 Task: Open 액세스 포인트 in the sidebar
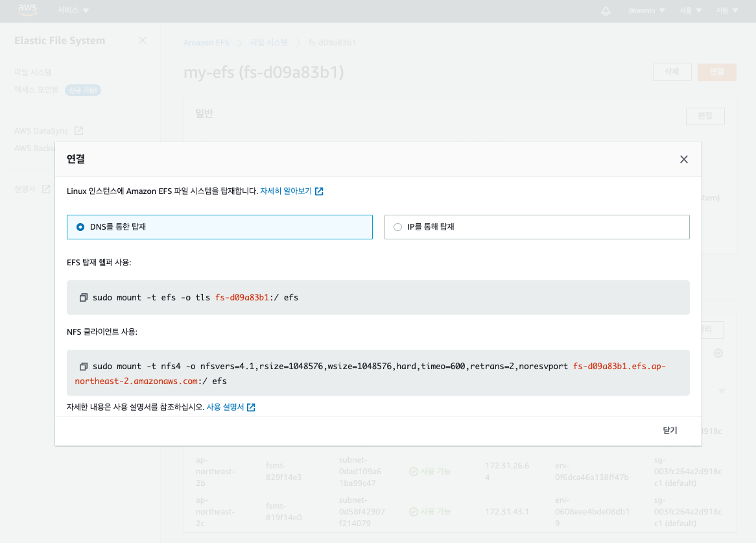36,90
